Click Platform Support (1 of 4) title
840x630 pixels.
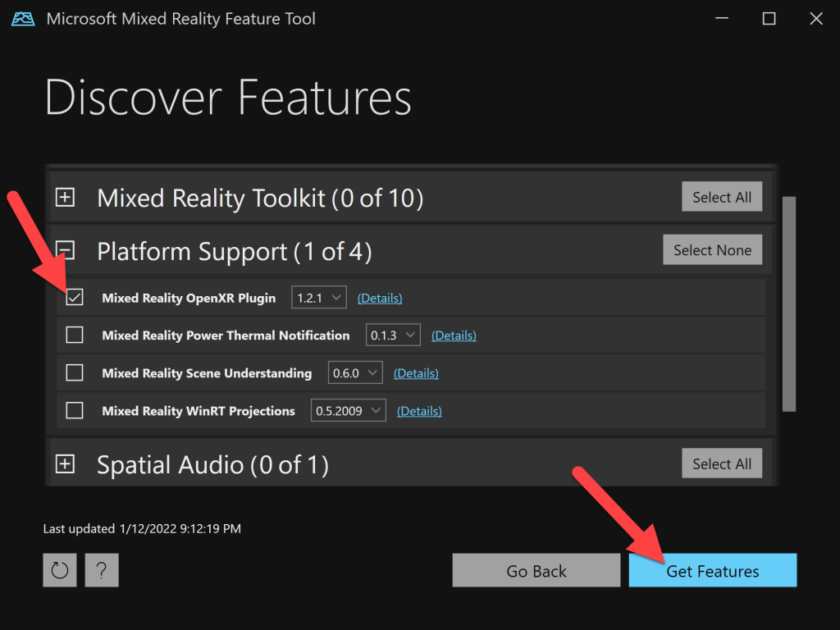[234, 251]
